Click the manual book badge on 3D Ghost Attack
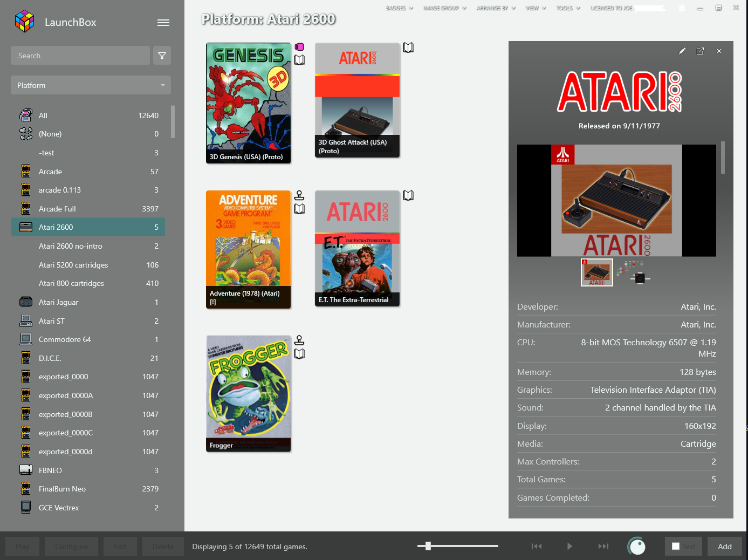This screenshot has height=560, width=748. [408, 47]
